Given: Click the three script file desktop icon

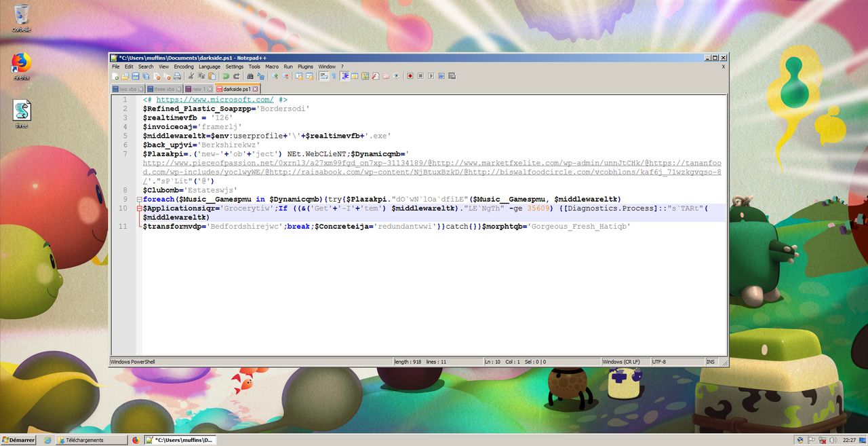Looking at the screenshot, I should pos(22,115).
